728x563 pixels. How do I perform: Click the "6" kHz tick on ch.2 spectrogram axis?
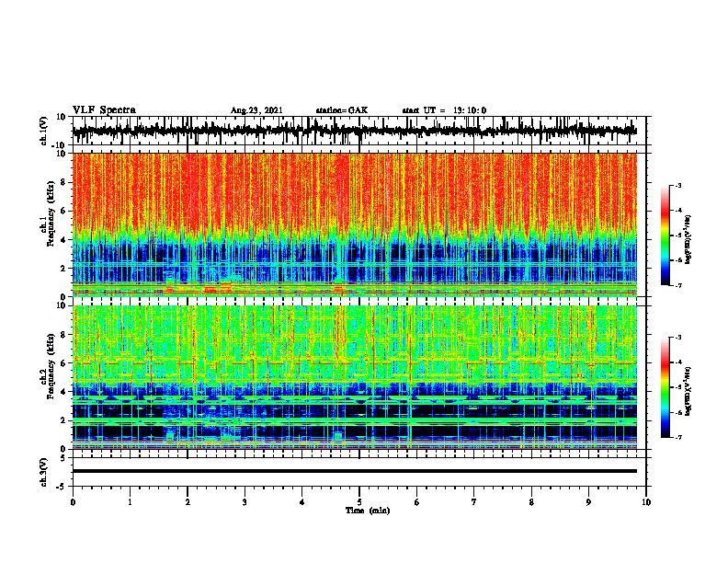click(x=63, y=363)
